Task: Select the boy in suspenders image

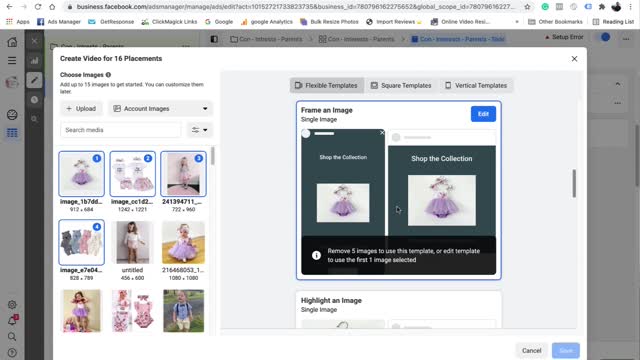Action: [x=183, y=311]
